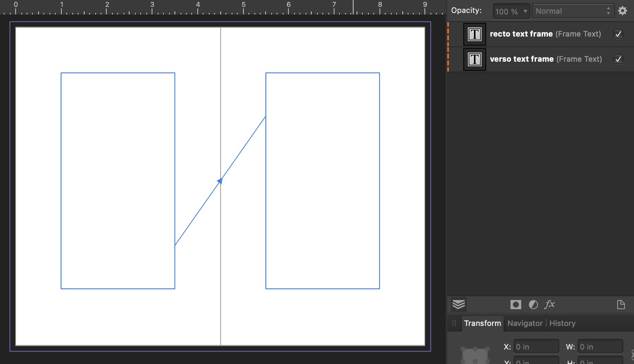Screen dimensions: 634x364
Task: Open the Opacity percentage dropdown
Action: [511, 11]
